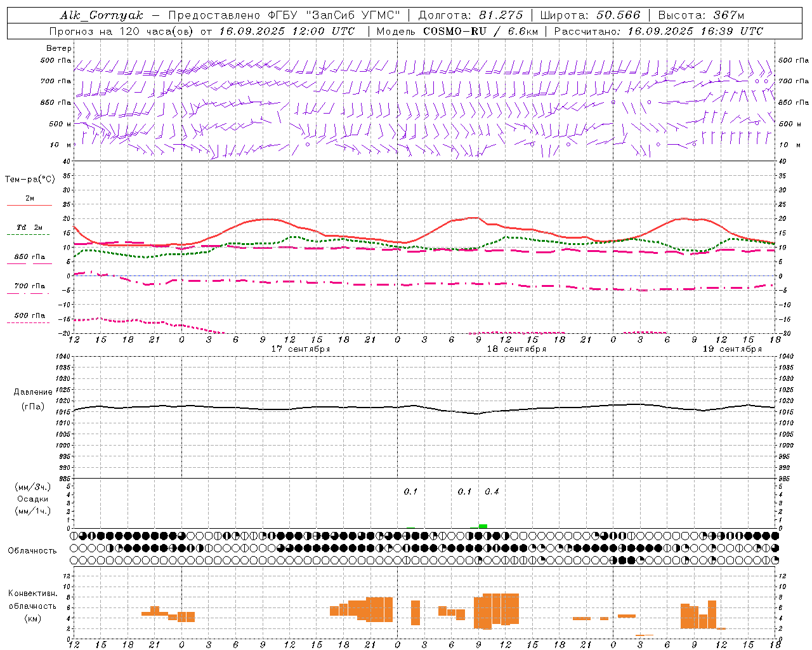Viewport: 812px width, 650px height.
Task: Click the '700 гПа' temperature legend entry
Action: 30,286
